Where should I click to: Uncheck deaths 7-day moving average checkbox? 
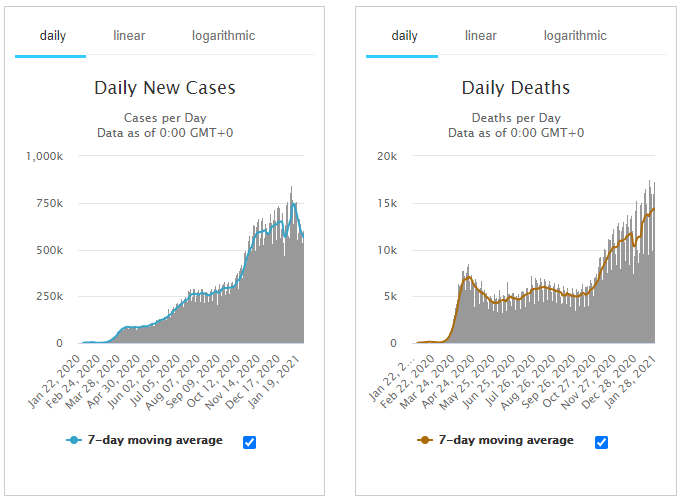click(x=601, y=442)
